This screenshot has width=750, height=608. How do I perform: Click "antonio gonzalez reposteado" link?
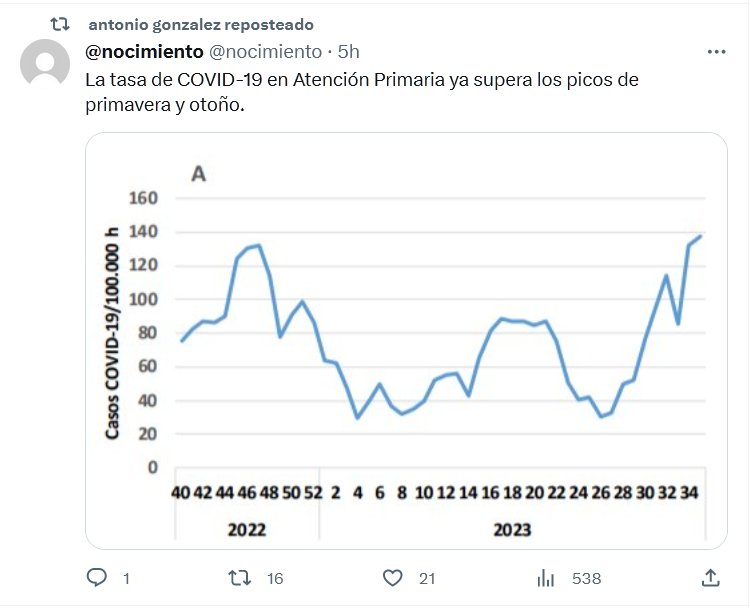[x=200, y=24]
